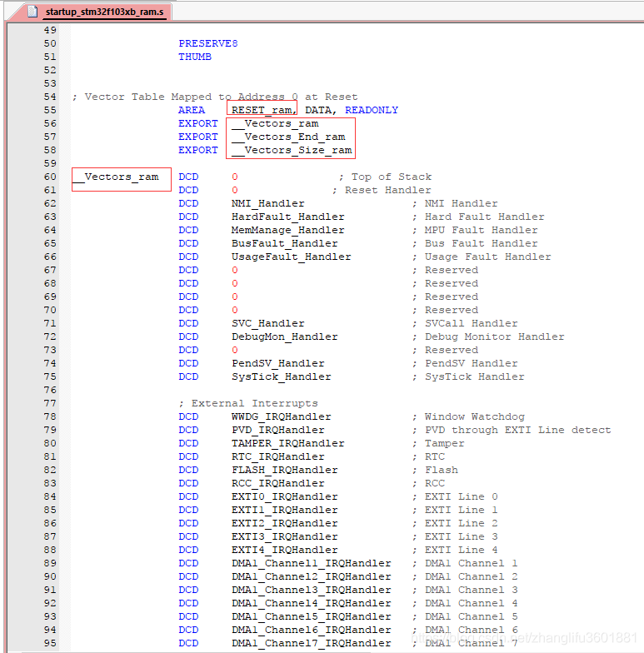
Task: Click FLASH_IRQHandler on line 82
Action: [285, 470]
